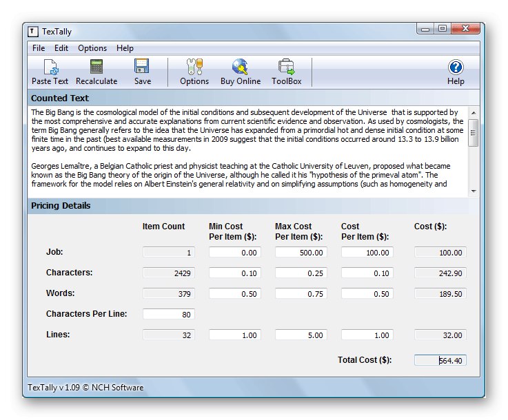Click the status bar text TexTally v 1.09
Image resolution: width=508 pixels, height=420 pixels.
tap(85, 388)
